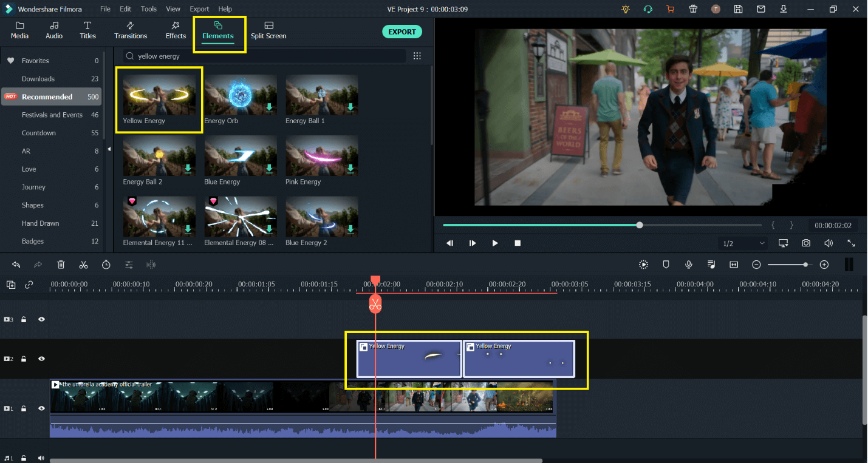This screenshot has width=868, height=463.
Task: Open the File menu
Action: tap(105, 9)
